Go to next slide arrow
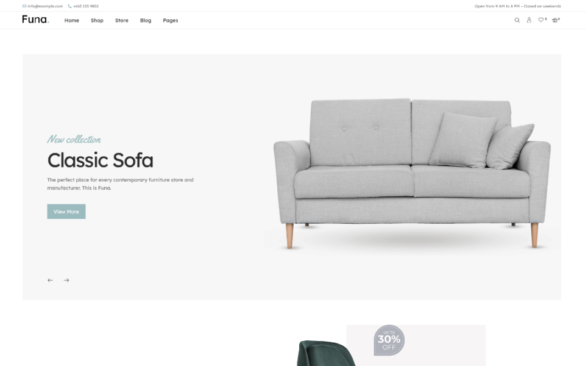The image size is (588, 366). pos(66,280)
